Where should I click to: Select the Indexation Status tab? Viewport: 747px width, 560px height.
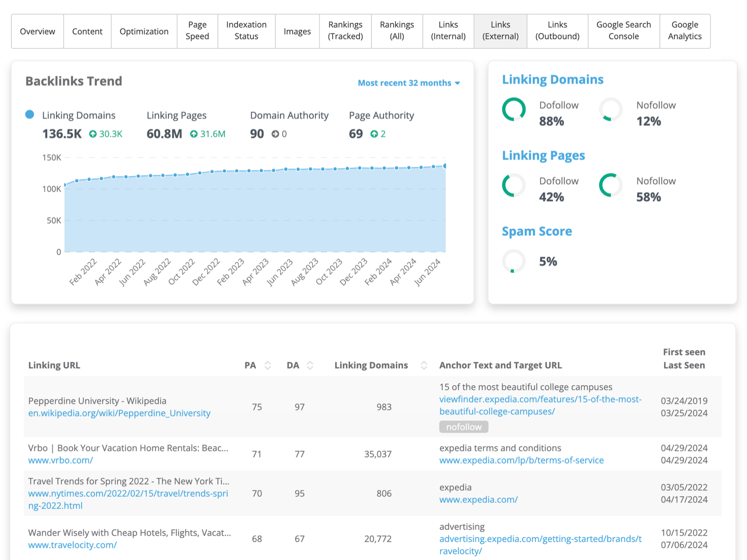click(x=246, y=32)
